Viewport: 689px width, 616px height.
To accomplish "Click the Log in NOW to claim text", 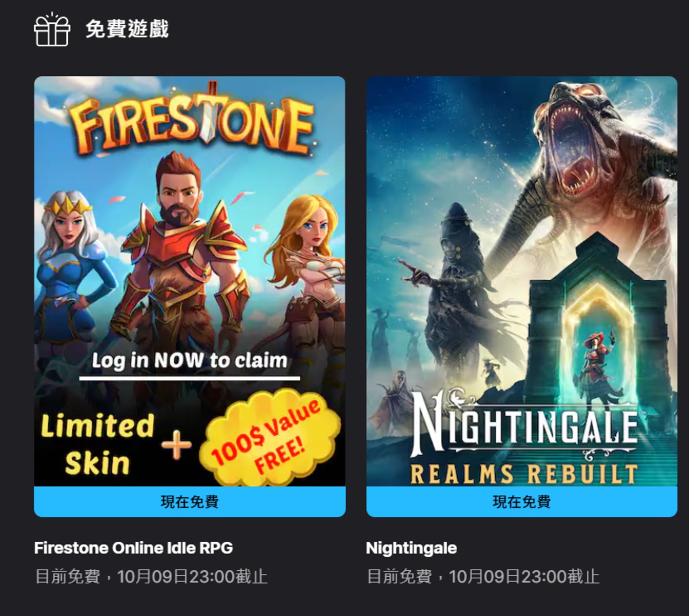I will [x=189, y=360].
